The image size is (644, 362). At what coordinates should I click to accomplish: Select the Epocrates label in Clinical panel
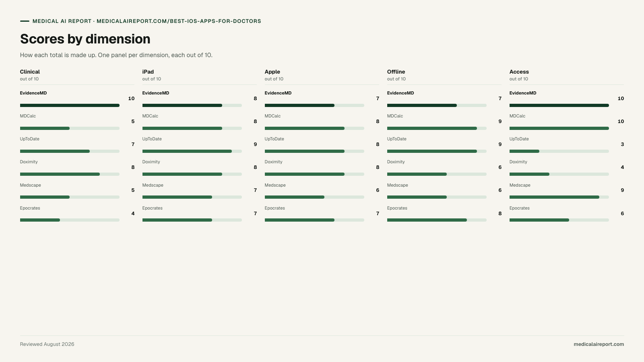pos(30,208)
